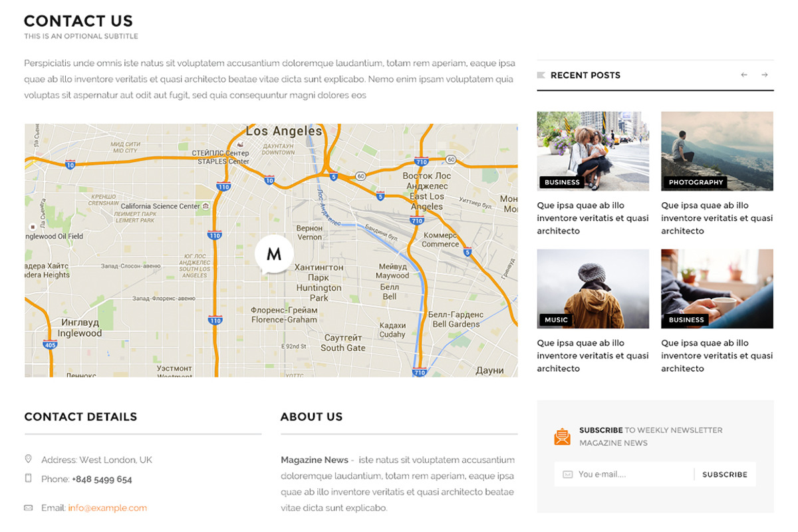Click the Recent Posts widget heading
Image resolution: width=798 pixels, height=532 pixels.
[585, 75]
